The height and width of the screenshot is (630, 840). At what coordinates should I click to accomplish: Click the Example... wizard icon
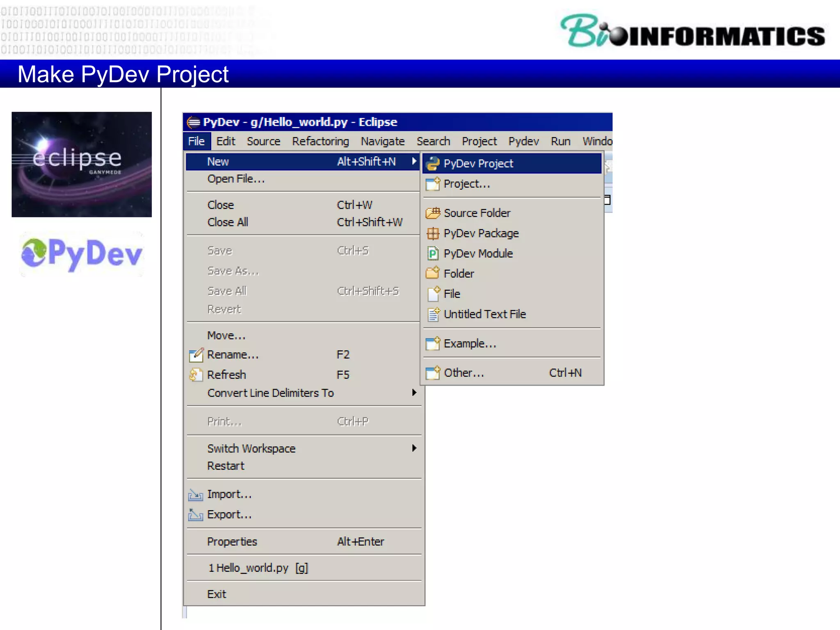click(x=433, y=344)
